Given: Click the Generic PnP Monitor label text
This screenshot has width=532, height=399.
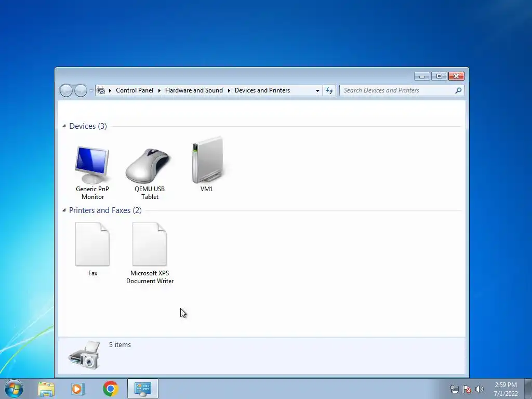Looking at the screenshot, I should [x=92, y=193].
